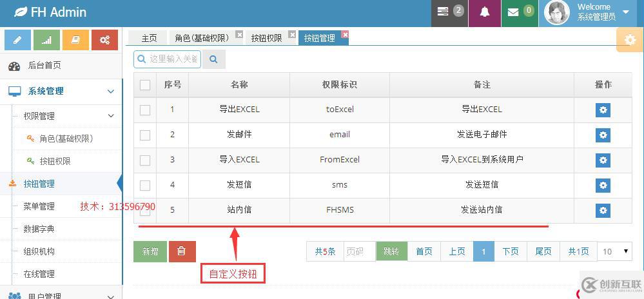Check the box for row 发短信
The image size is (644, 299).
[145, 185]
